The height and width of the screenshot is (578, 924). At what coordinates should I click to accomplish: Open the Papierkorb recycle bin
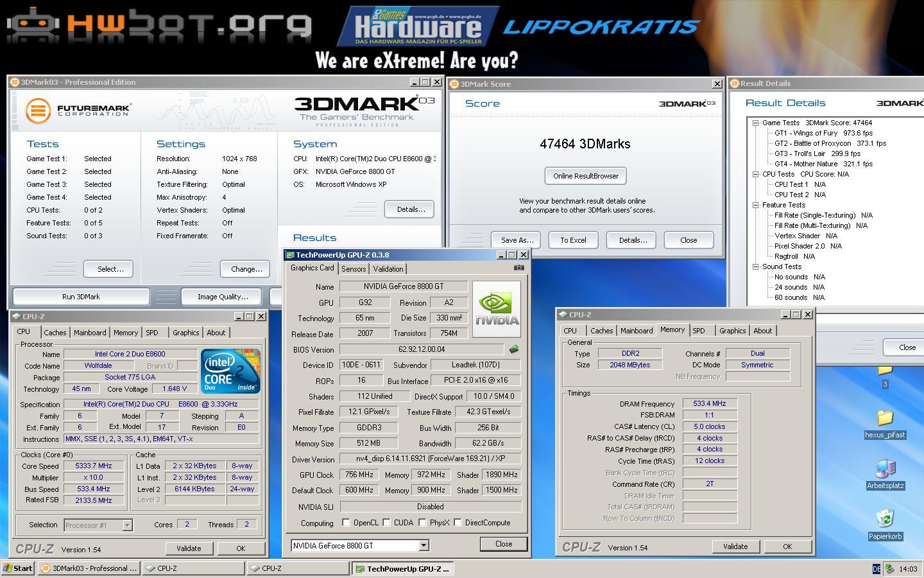click(885, 525)
